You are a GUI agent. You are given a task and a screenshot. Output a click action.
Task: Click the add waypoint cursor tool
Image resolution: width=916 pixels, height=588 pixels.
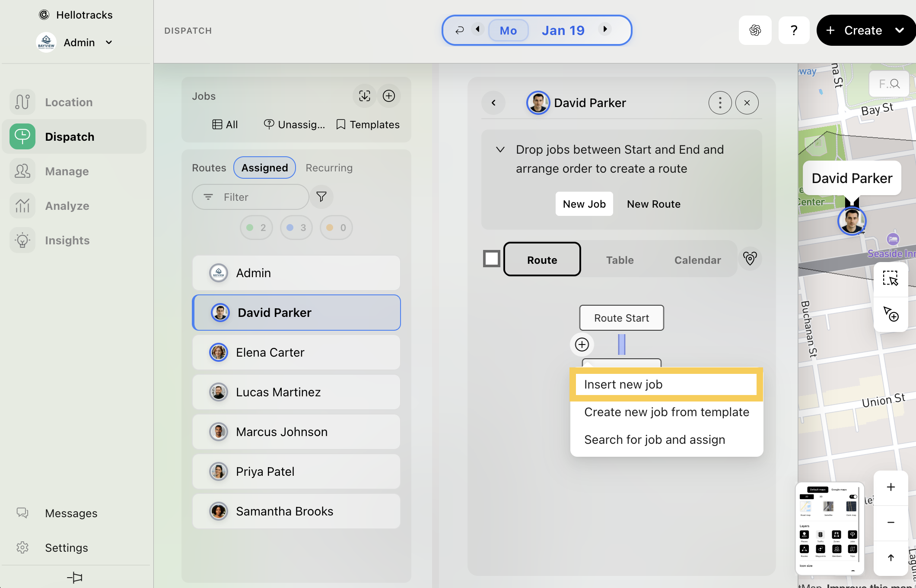click(x=890, y=314)
